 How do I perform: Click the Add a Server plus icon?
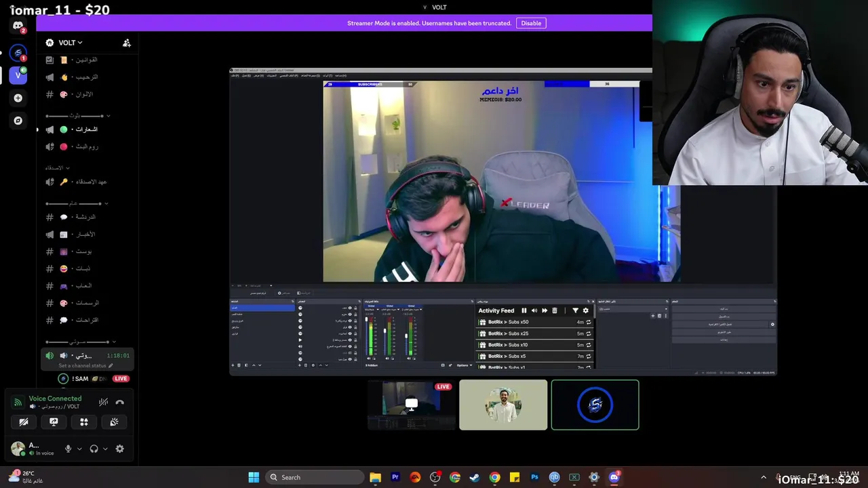click(18, 98)
